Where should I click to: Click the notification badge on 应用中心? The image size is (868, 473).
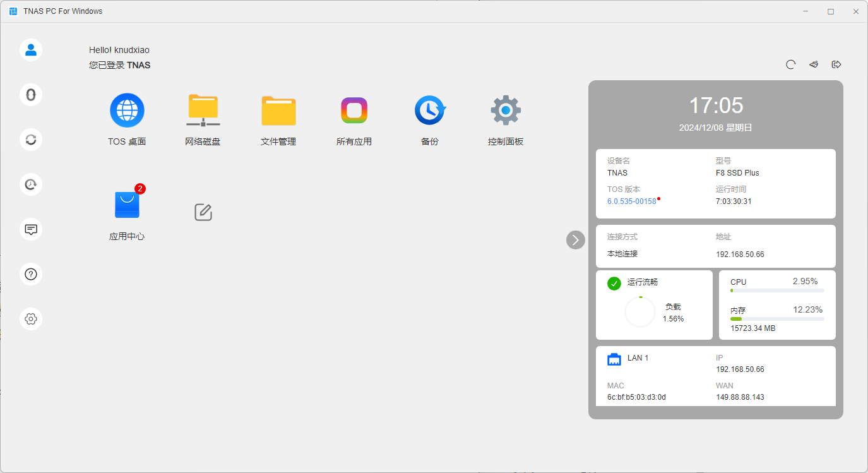click(x=140, y=189)
